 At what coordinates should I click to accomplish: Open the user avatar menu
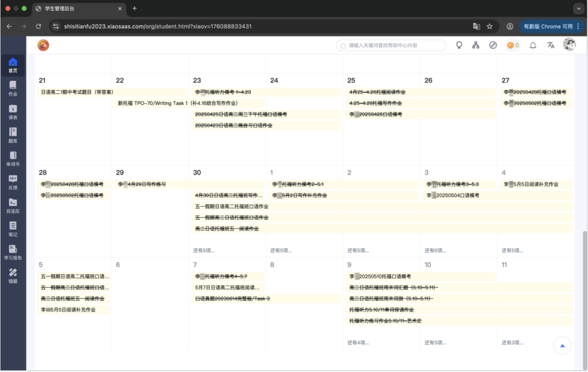coord(569,45)
